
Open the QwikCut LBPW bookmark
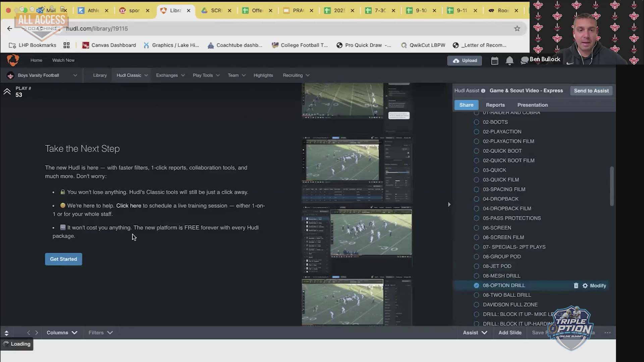(x=423, y=45)
